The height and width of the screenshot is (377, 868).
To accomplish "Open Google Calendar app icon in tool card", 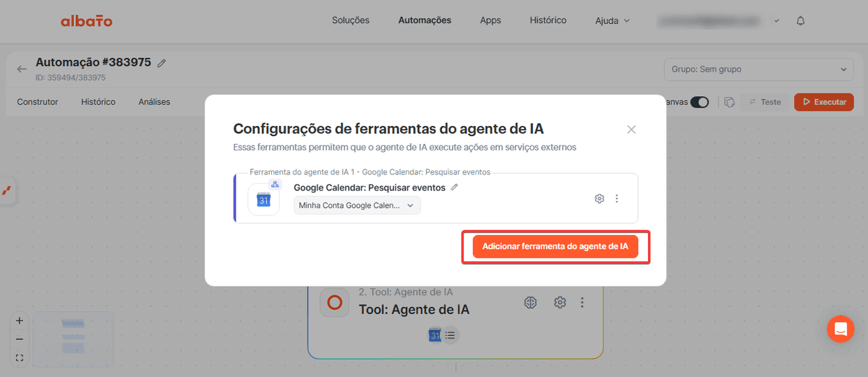I will point(264,199).
